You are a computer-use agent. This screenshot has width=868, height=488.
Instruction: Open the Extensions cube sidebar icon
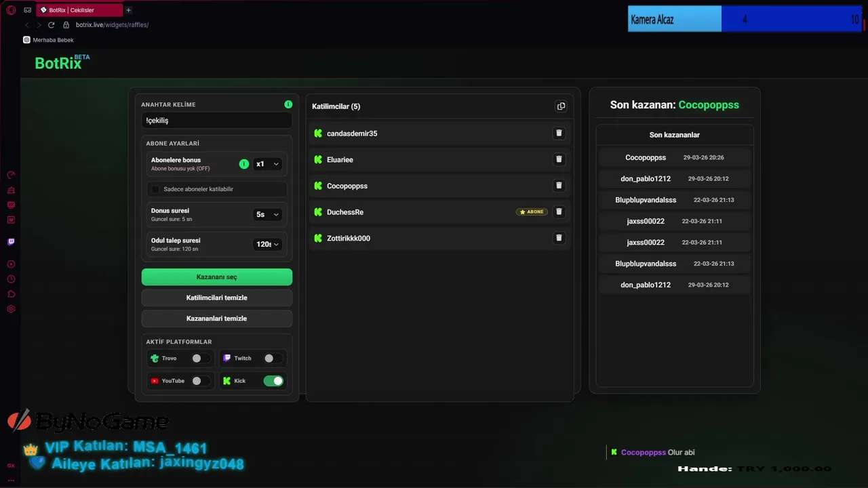click(11, 294)
